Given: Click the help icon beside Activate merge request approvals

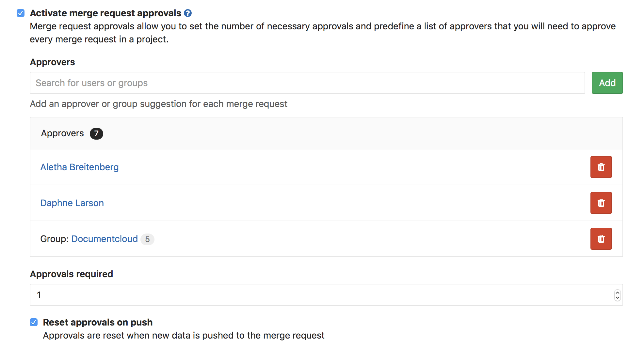Looking at the screenshot, I should (x=188, y=13).
